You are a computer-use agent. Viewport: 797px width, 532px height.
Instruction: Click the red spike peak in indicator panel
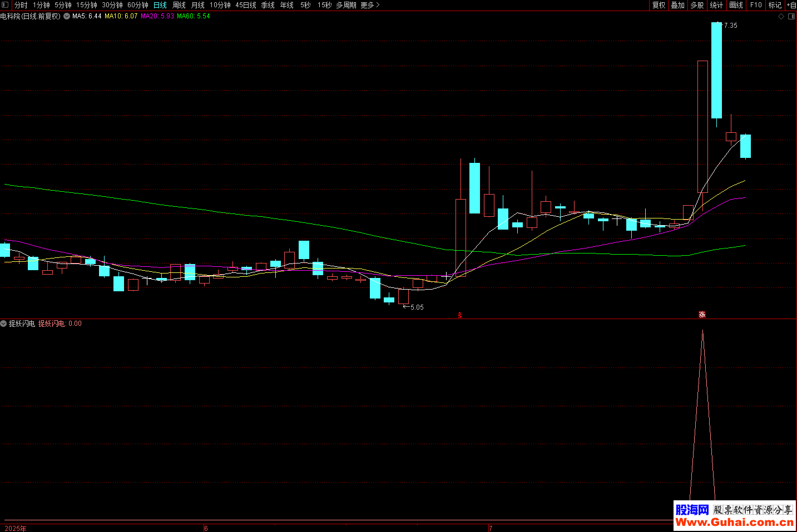coord(702,332)
